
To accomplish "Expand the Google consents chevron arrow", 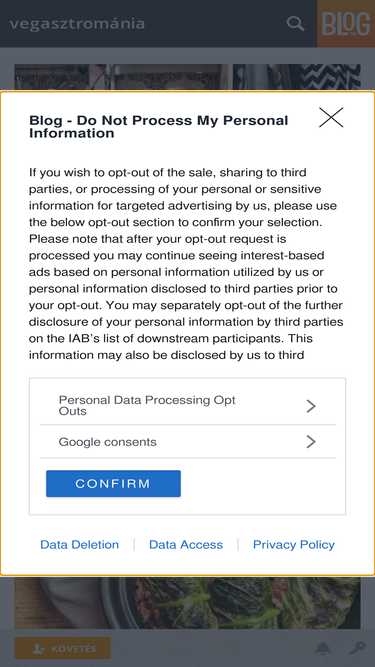I will pyautogui.click(x=311, y=442).
